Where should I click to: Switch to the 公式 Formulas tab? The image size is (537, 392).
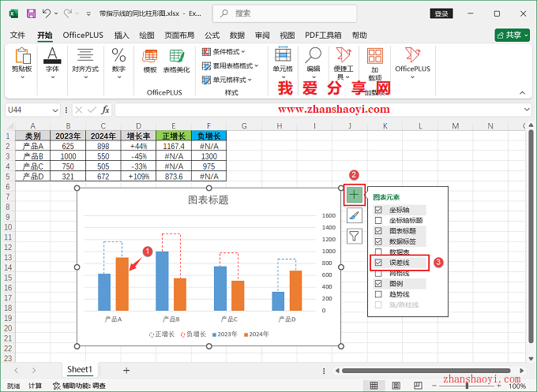point(212,35)
